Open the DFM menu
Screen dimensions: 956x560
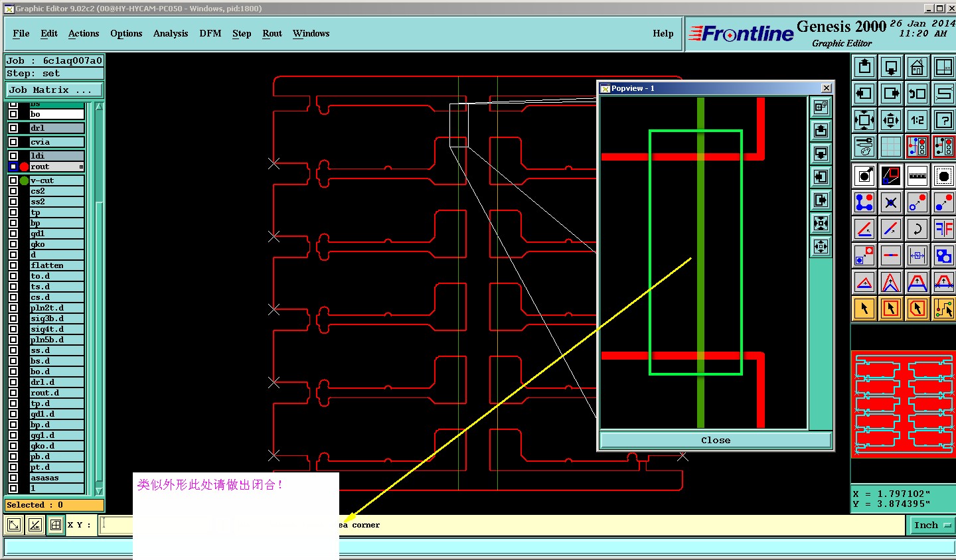210,33
